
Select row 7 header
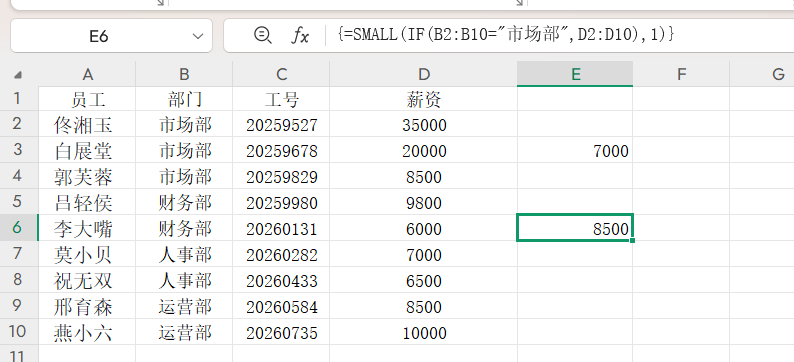coord(19,254)
